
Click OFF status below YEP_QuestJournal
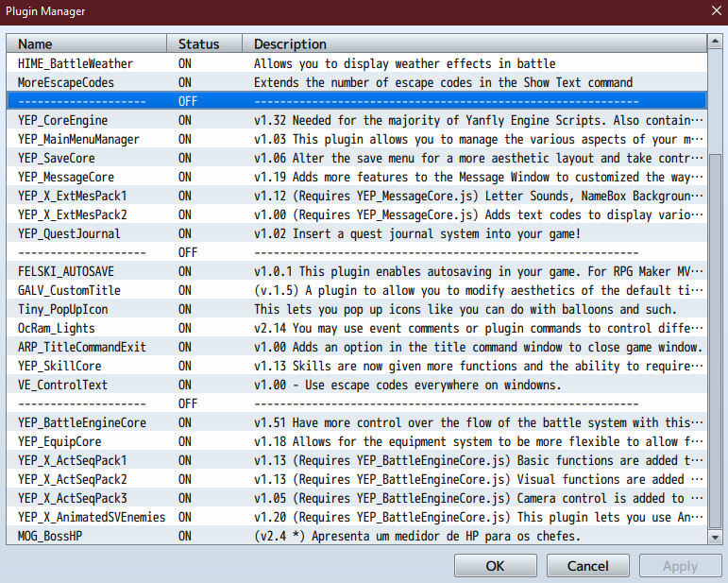click(188, 252)
